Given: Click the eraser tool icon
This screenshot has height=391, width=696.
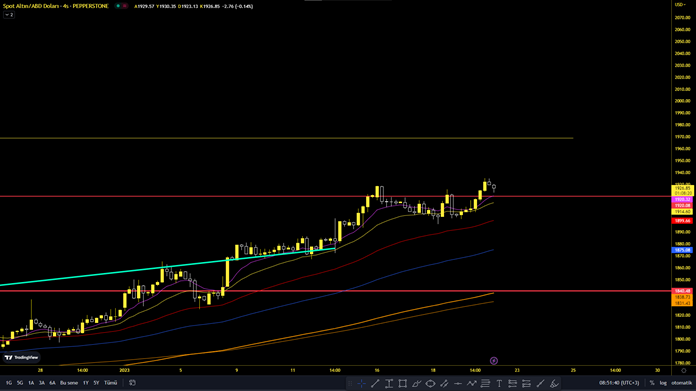Looking at the screenshot, I should (554, 383).
